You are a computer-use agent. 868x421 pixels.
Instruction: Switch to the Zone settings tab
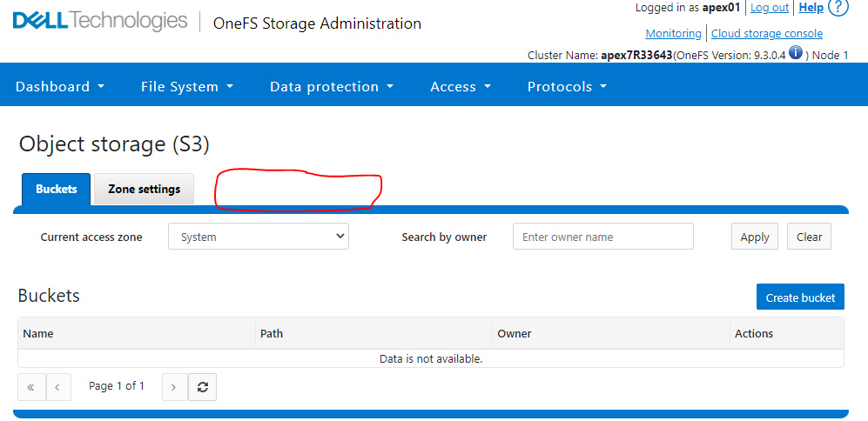coord(144,189)
